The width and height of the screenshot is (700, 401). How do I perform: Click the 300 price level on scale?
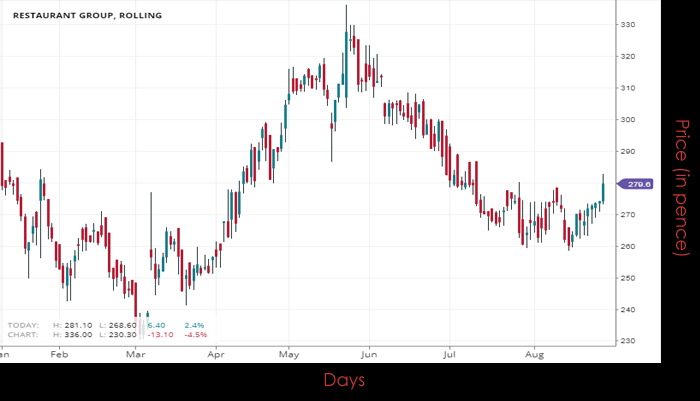tap(628, 120)
